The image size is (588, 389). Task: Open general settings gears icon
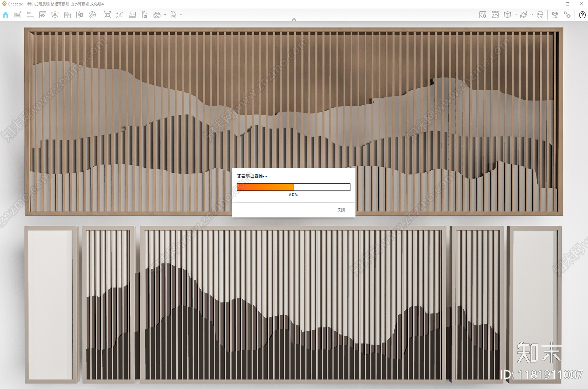567,15
